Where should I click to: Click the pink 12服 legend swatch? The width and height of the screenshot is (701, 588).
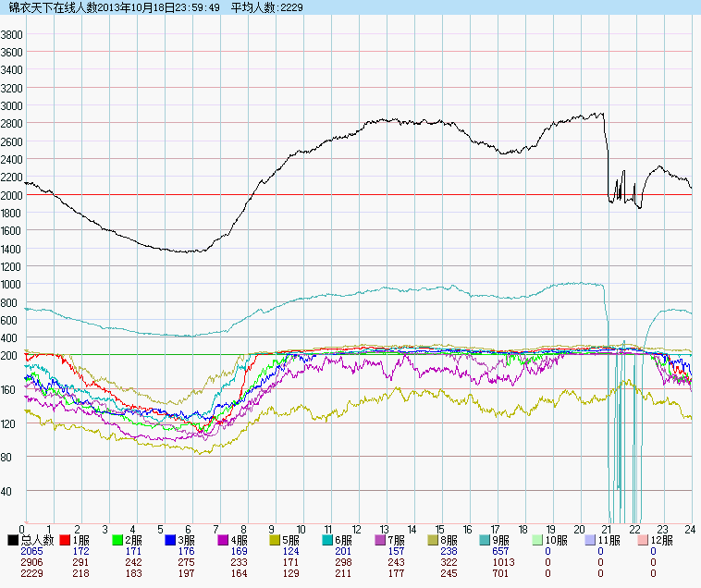645,539
